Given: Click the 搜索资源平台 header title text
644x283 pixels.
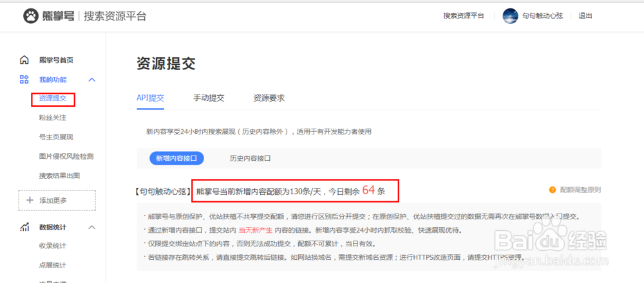Looking at the screenshot, I should [x=115, y=17].
